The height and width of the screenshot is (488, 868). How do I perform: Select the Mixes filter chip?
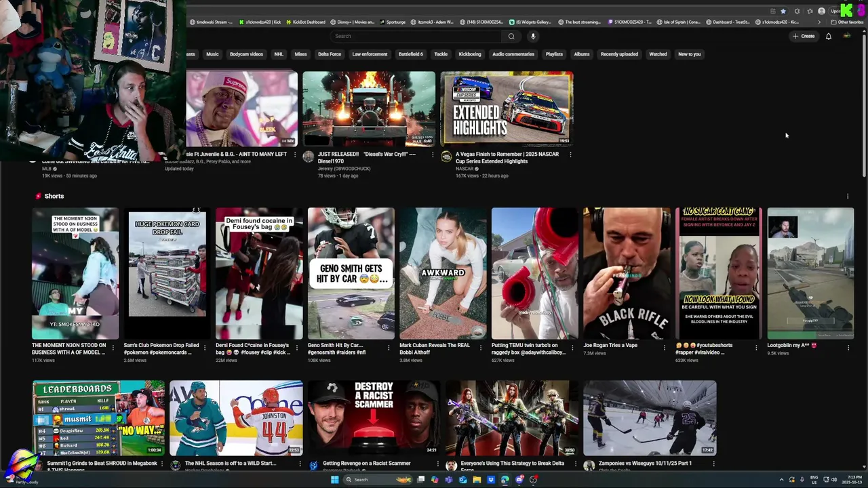pyautogui.click(x=300, y=54)
